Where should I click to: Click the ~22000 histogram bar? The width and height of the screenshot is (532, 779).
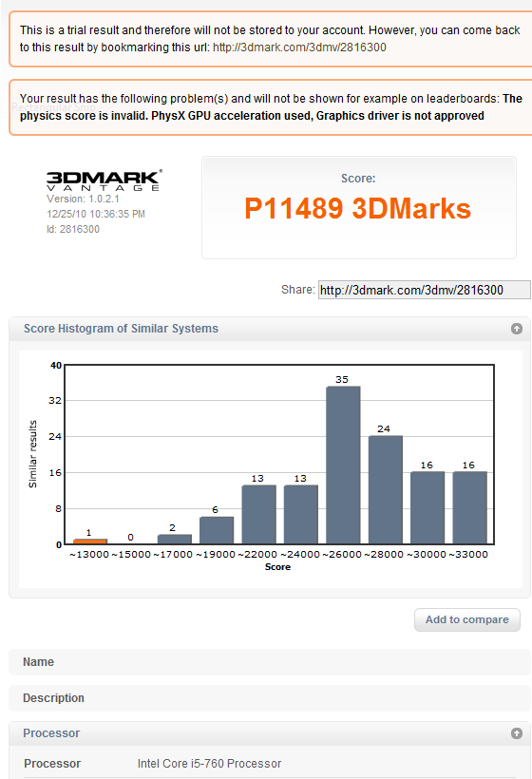point(258,515)
